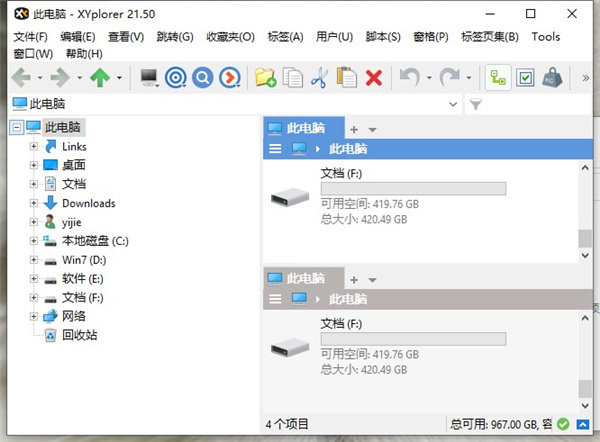Open the 收藏夹(O) menu

coord(230,37)
